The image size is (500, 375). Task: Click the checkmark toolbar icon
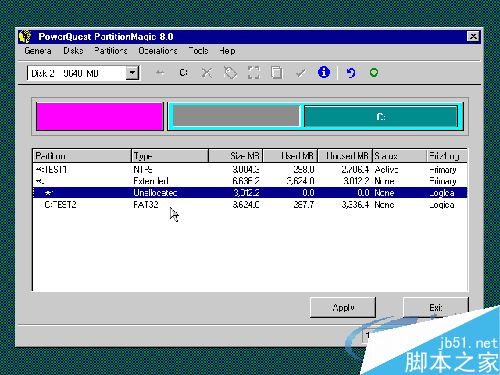point(301,73)
